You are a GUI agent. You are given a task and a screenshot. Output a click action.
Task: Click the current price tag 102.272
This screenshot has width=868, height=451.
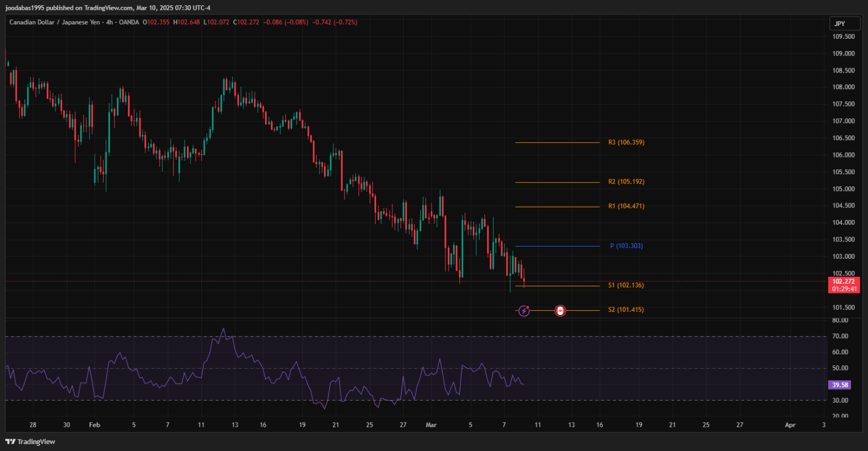(x=844, y=281)
